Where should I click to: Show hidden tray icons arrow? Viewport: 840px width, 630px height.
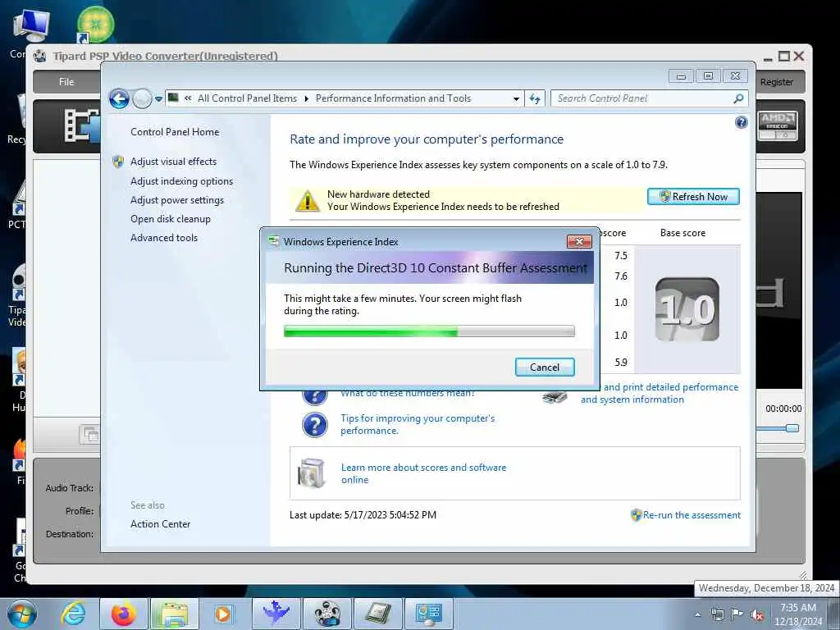tap(697, 614)
